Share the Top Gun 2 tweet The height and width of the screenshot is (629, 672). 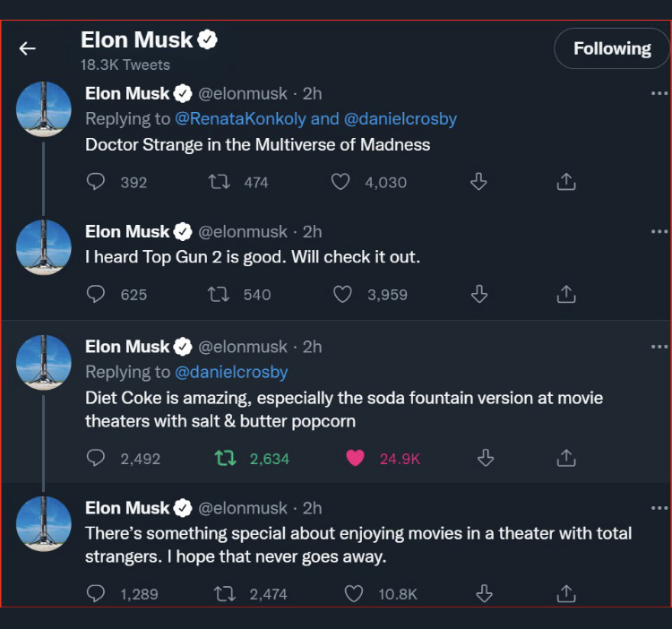pos(565,294)
